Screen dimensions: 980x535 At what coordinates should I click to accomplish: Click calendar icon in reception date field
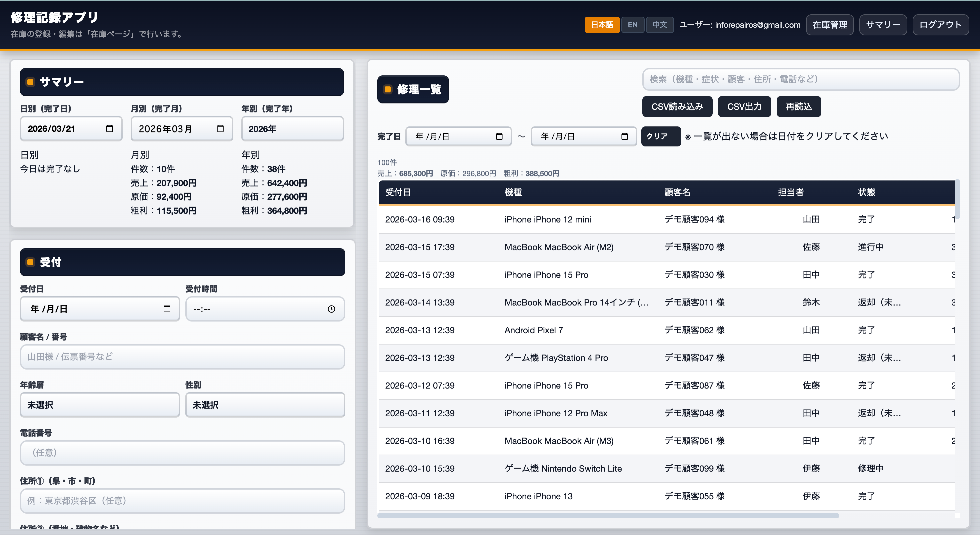pos(167,309)
